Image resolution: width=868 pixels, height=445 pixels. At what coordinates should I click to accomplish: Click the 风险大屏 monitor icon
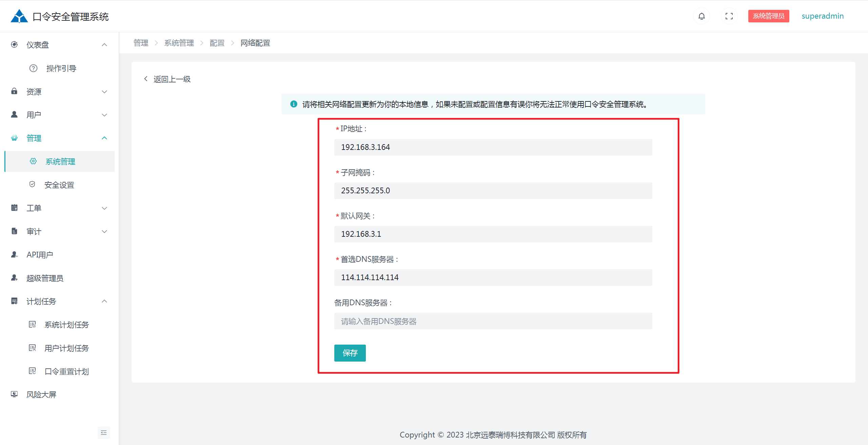pos(14,394)
